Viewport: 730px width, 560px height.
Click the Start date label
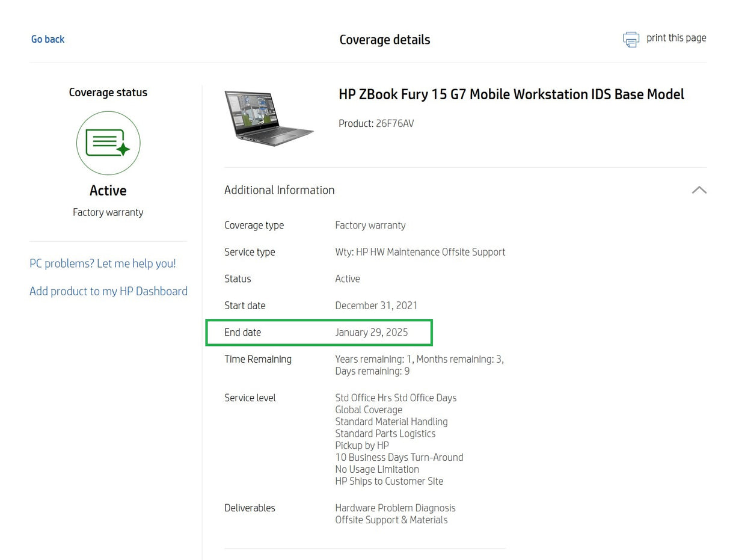pos(245,306)
